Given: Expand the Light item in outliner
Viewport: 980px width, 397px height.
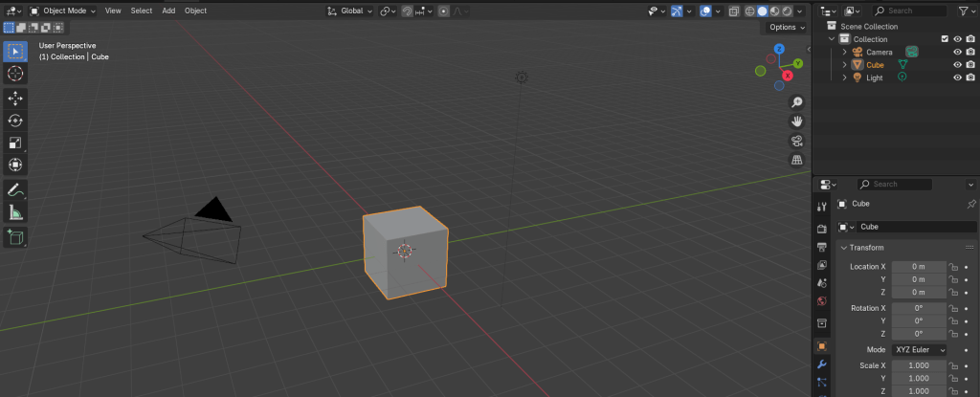Looking at the screenshot, I should (845, 77).
